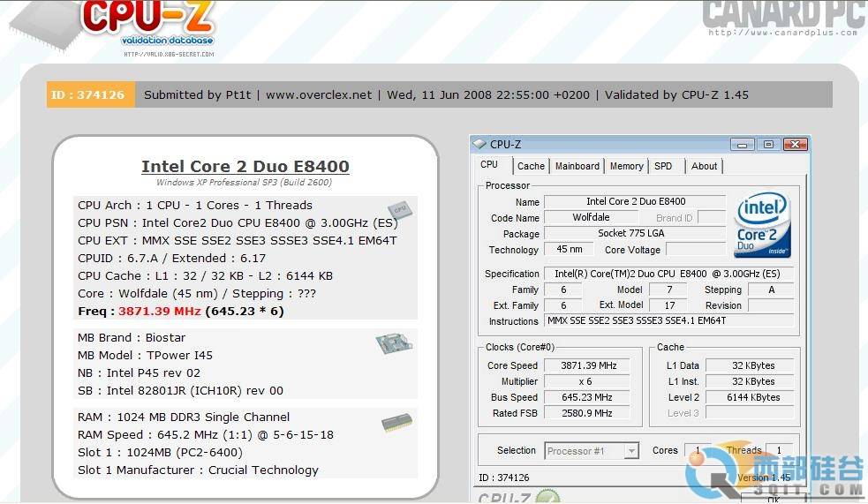Open the Memory tab
868x504 pixels.
tap(626, 166)
